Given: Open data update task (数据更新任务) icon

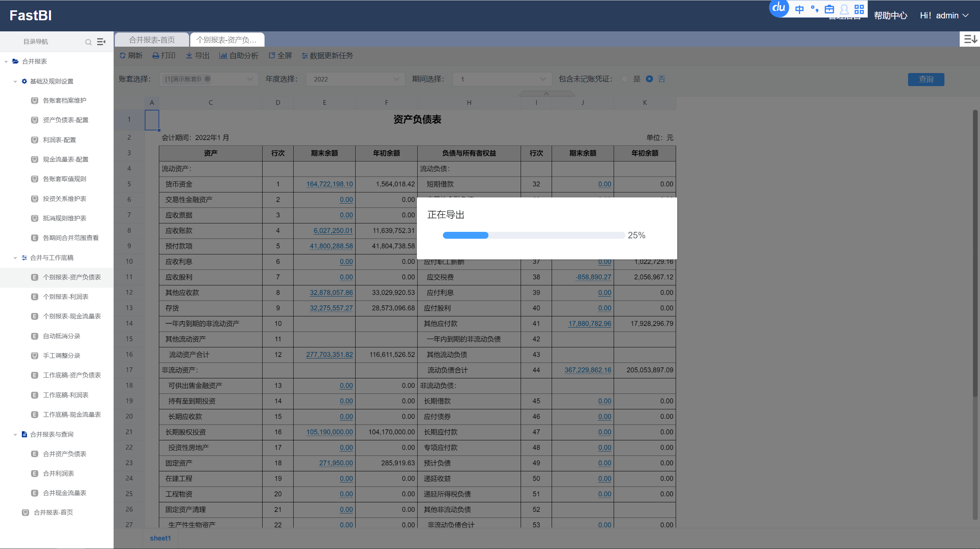Looking at the screenshot, I should click(x=305, y=56).
